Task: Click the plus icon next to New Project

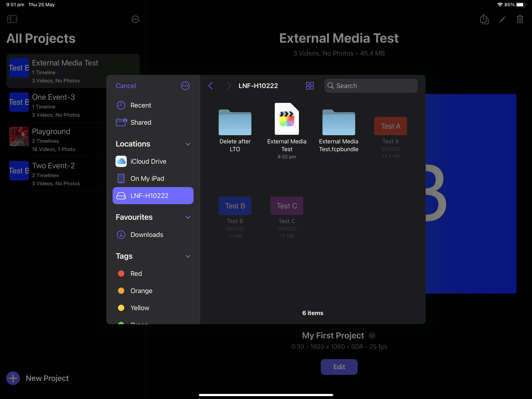Action: click(x=13, y=378)
